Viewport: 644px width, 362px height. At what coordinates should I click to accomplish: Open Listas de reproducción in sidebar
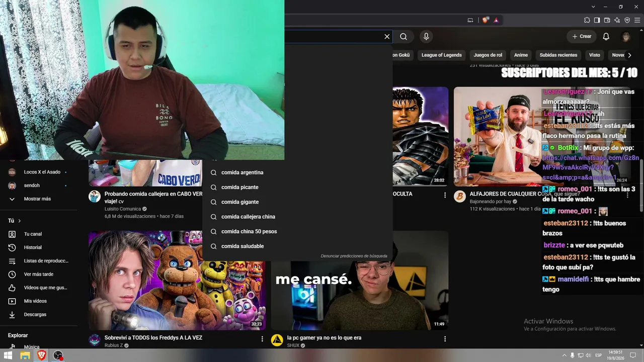click(x=39, y=261)
